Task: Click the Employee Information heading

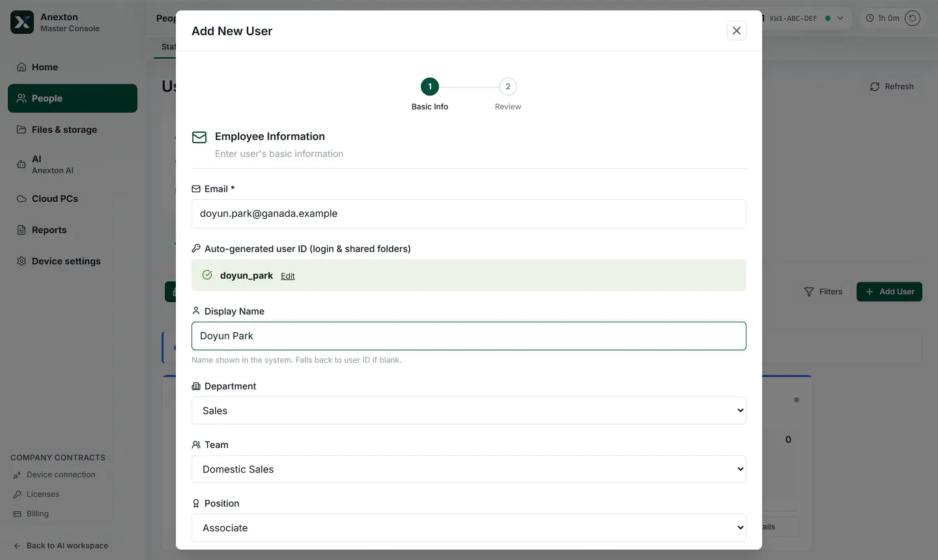Action: (270, 136)
